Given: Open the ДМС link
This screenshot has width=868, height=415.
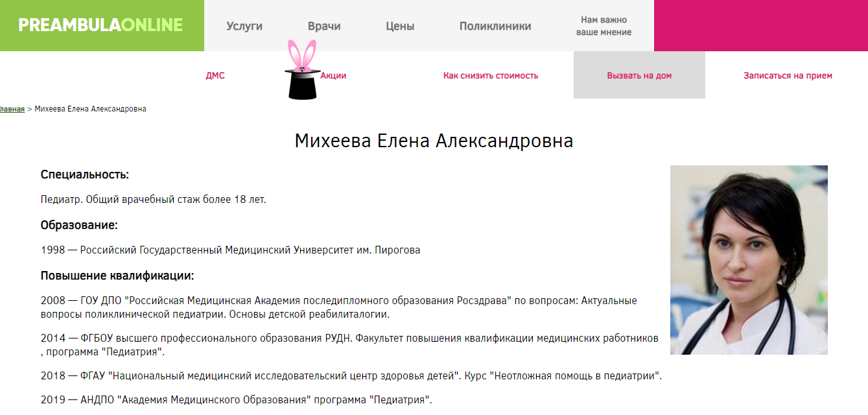Looking at the screenshot, I should click(215, 76).
